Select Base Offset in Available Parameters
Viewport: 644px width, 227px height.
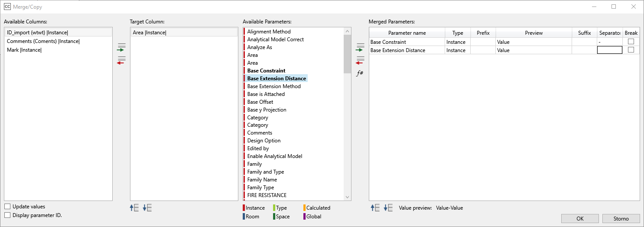260,102
